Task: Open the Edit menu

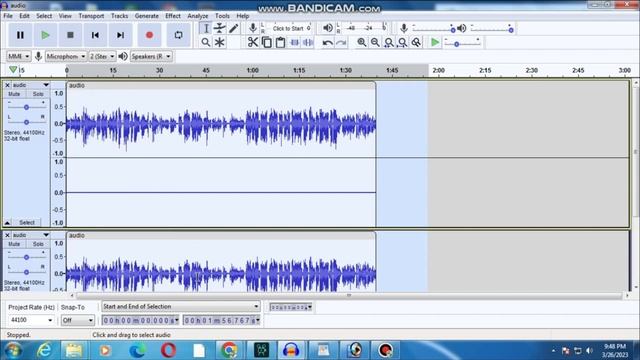Action: pos(24,16)
